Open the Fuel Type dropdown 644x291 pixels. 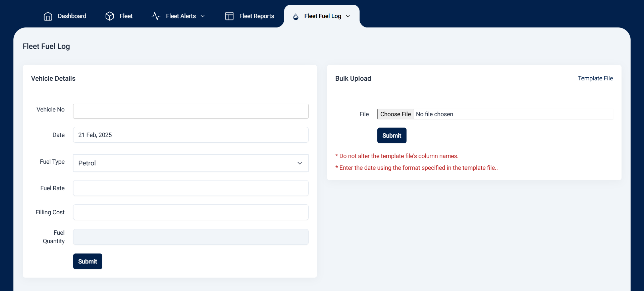[191, 163]
